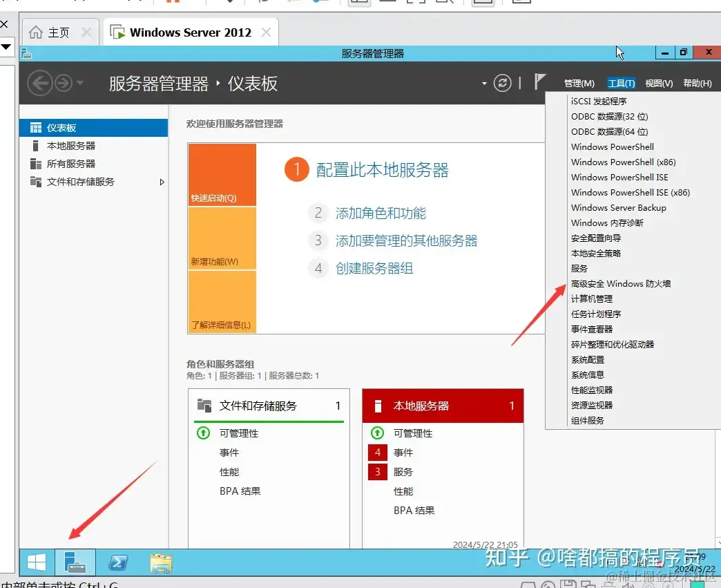Click the Windows Start button on the taskbar
721x588 pixels.
pyautogui.click(x=37, y=562)
